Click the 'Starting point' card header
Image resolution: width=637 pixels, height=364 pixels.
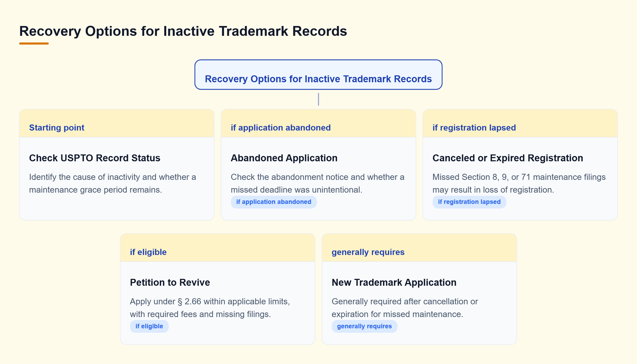coord(117,123)
